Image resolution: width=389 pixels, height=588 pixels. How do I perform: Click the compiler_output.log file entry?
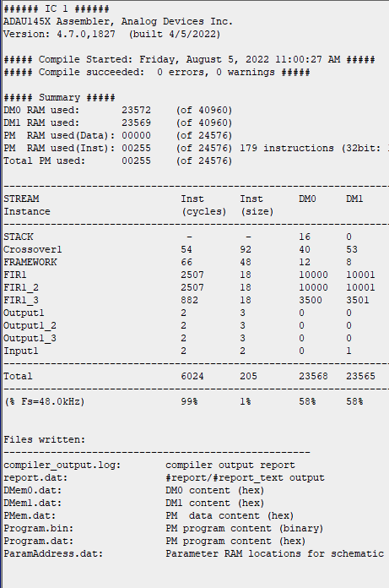tap(149, 465)
